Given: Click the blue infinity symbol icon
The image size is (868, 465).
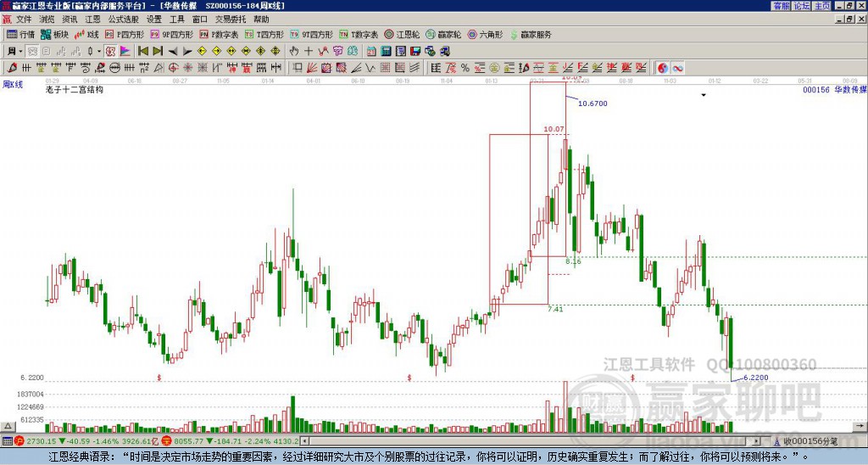Looking at the screenshot, I should point(677,68).
